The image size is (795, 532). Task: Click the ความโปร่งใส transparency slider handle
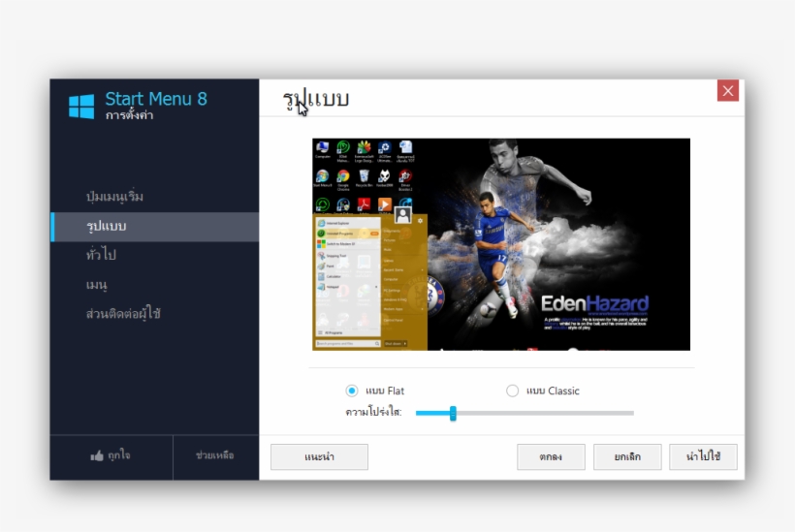453,414
